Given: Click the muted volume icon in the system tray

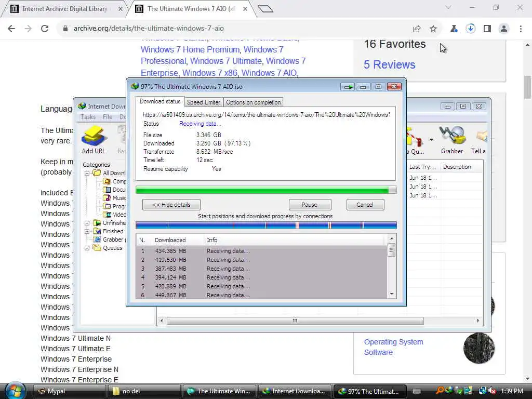Looking at the screenshot, I should [x=492, y=391].
